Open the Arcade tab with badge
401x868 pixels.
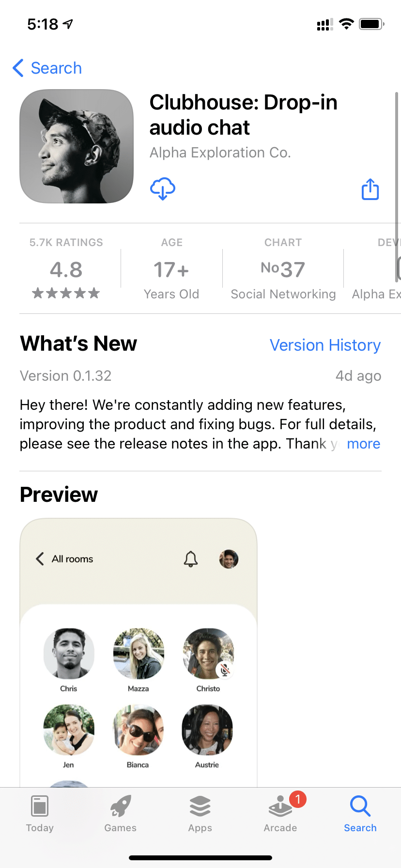tap(280, 814)
